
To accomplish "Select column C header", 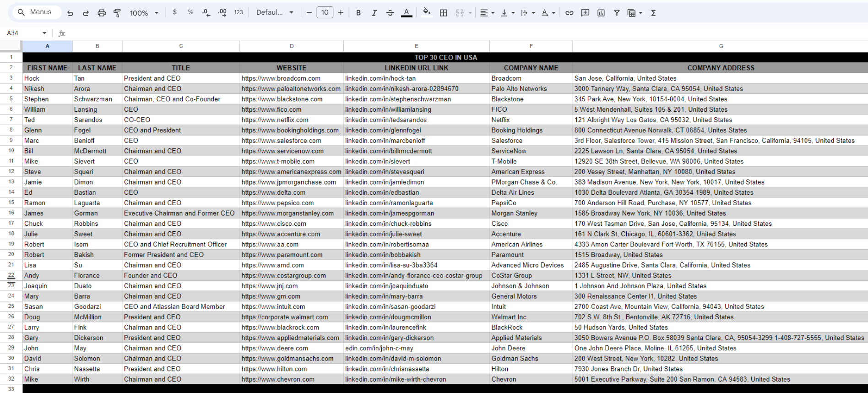I will [x=181, y=46].
